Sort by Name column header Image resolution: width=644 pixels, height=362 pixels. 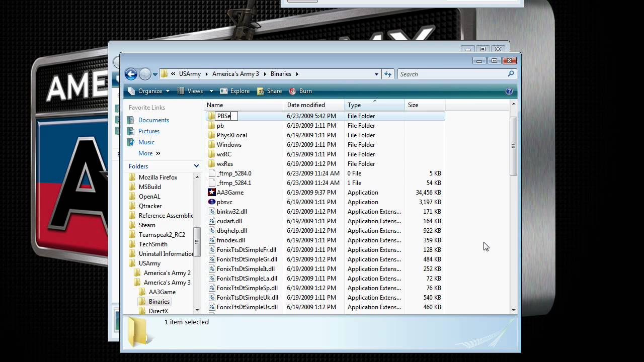244,105
